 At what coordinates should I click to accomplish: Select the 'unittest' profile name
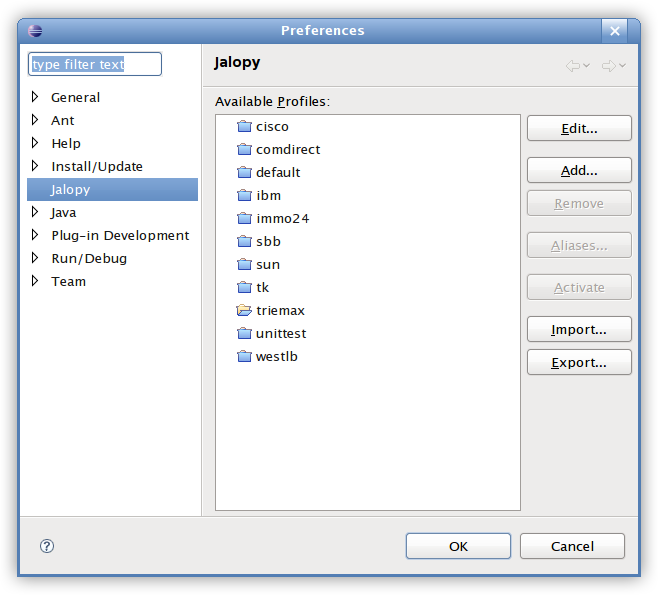tap(281, 334)
